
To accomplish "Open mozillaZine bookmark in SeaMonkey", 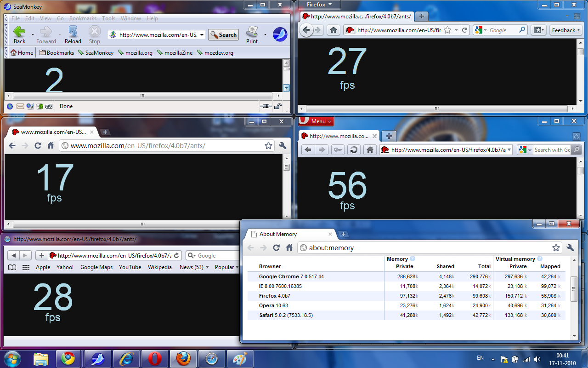I will [175, 53].
